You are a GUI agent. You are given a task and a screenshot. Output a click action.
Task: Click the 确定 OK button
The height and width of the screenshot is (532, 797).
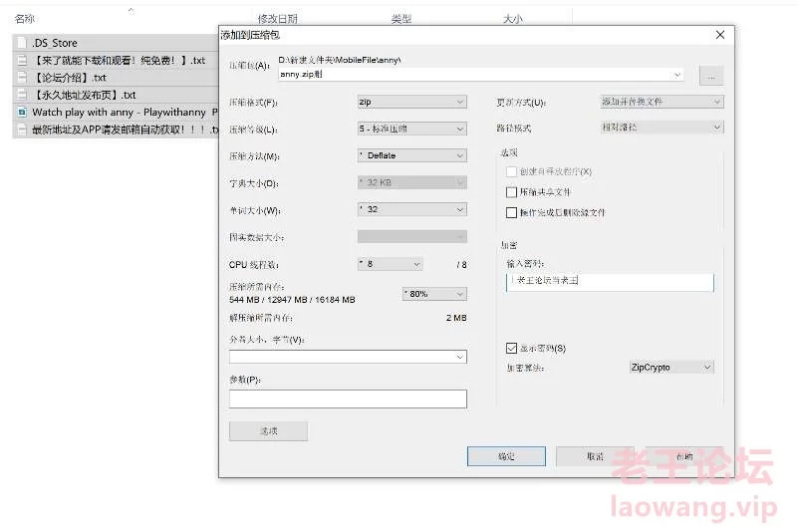[x=506, y=456]
